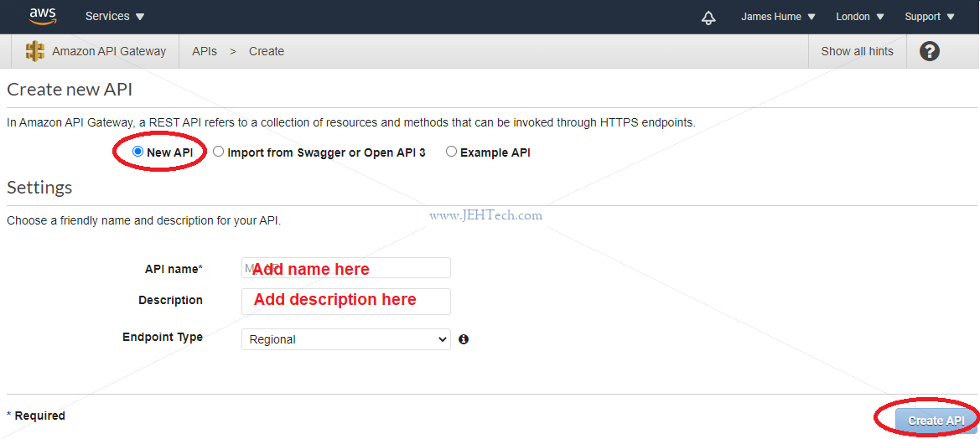
Task: Open the London region selector
Action: [860, 17]
